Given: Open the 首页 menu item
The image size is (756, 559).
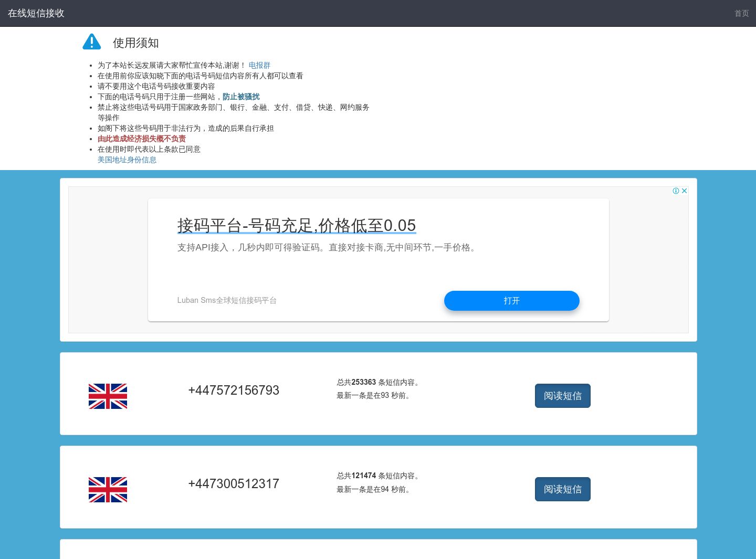Looking at the screenshot, I should point(741,13).
